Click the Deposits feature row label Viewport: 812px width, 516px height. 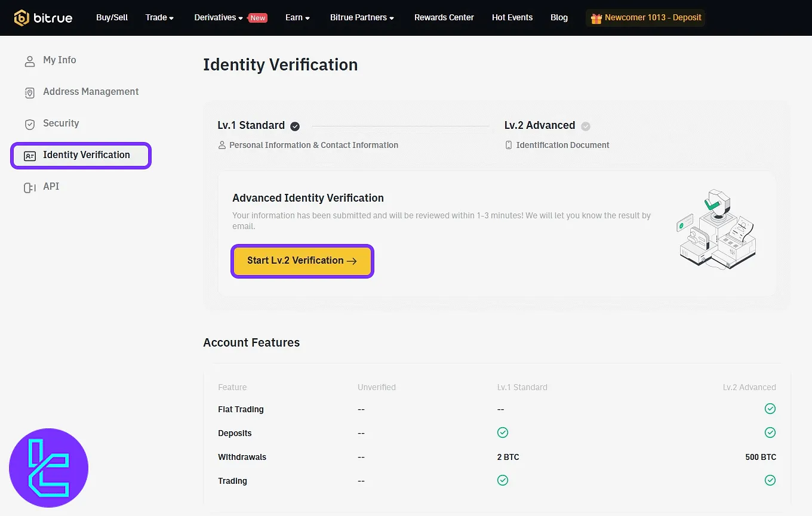pyautogui.click(x=235, y=434)
